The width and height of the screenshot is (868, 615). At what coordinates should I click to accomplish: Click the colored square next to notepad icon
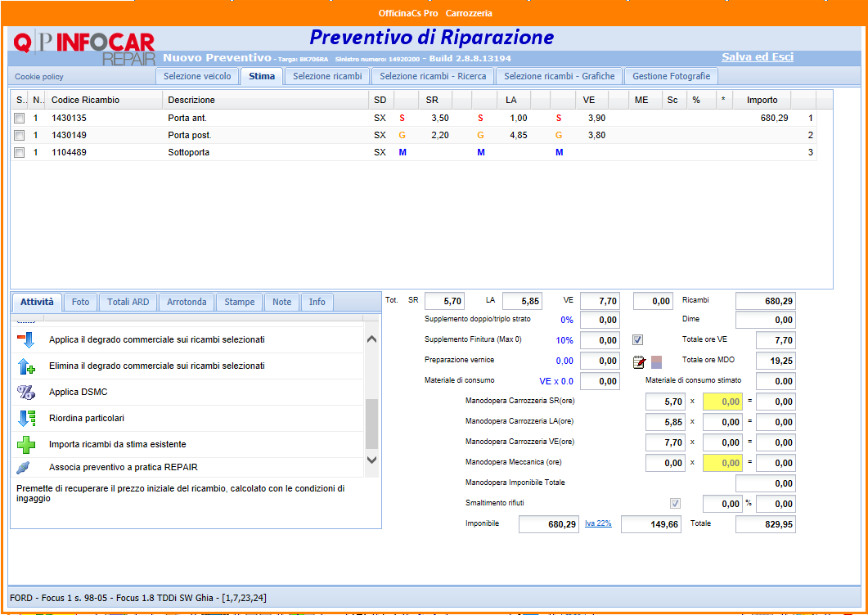(656, 362)
